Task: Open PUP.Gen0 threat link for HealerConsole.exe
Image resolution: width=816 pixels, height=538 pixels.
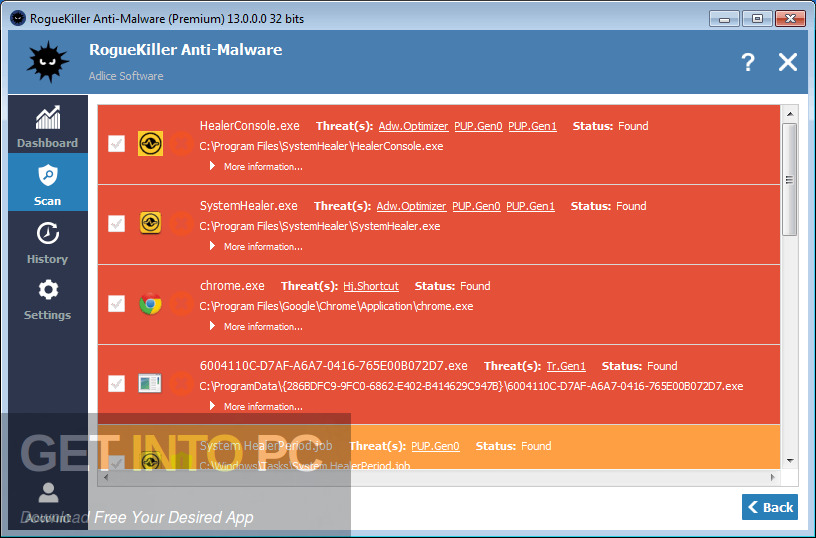Action: (x=478, y=126)
